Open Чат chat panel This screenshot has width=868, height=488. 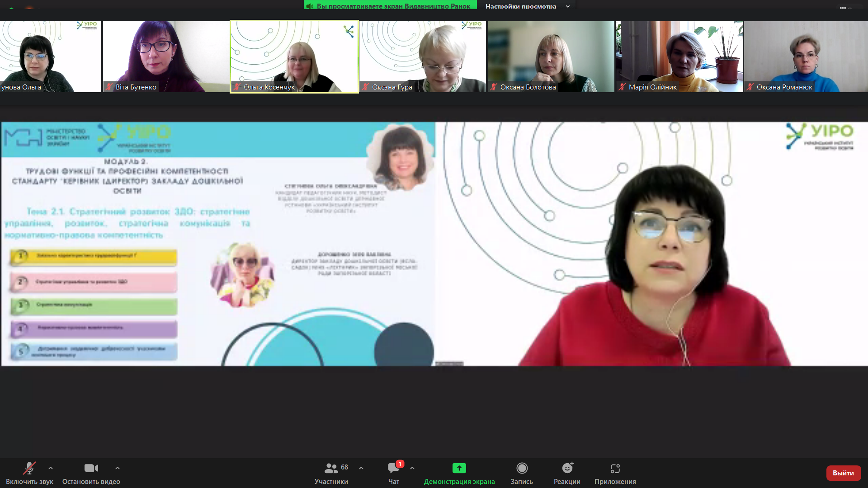[394, 473]
